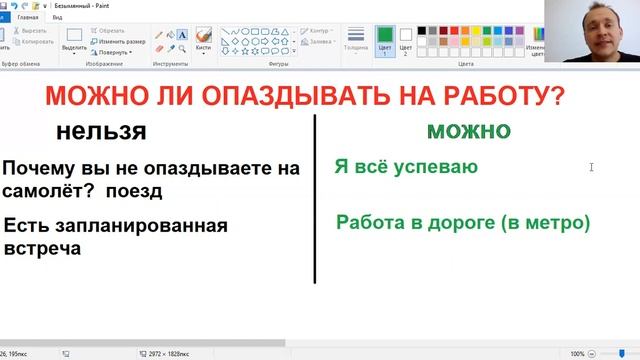Choose the Right arrow shape

coord(265,42)
